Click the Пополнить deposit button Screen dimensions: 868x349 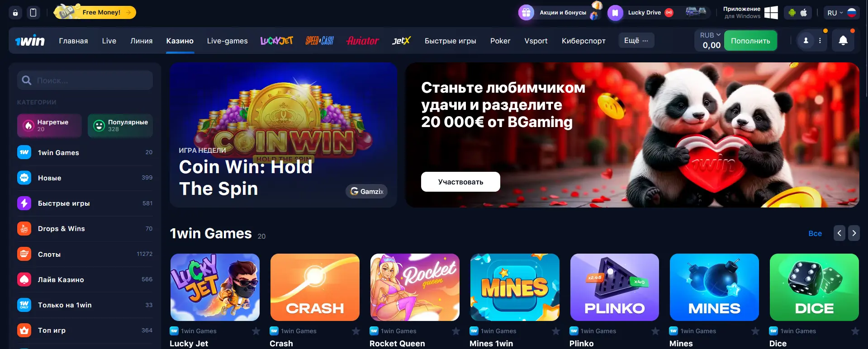[750, 41]
